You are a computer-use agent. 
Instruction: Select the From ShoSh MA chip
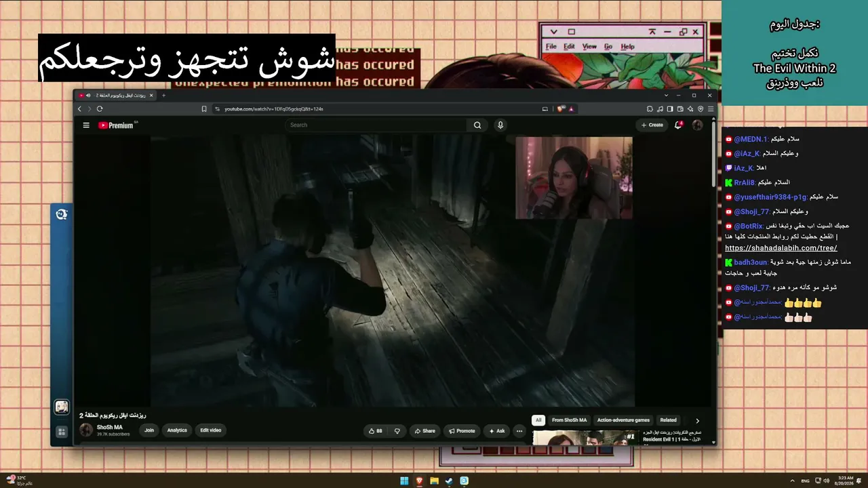[570, 420]
